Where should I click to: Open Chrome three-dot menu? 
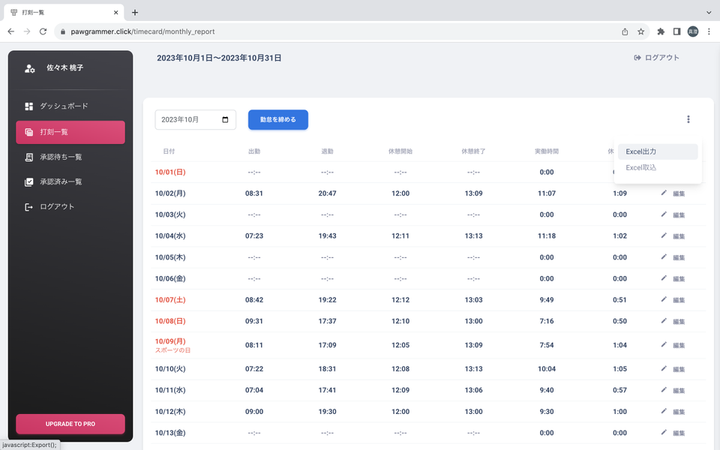[709, 32]
